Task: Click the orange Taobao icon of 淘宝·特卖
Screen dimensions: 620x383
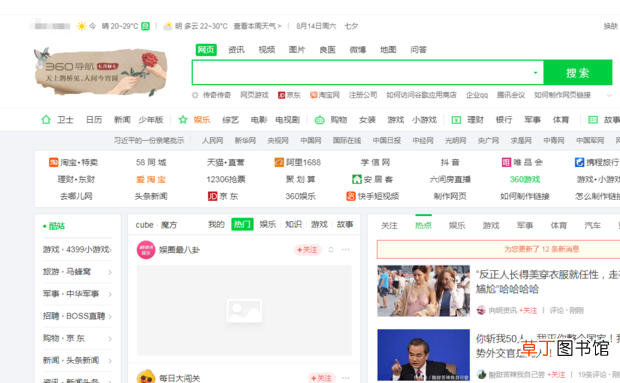Action: (x=53, y=162)
